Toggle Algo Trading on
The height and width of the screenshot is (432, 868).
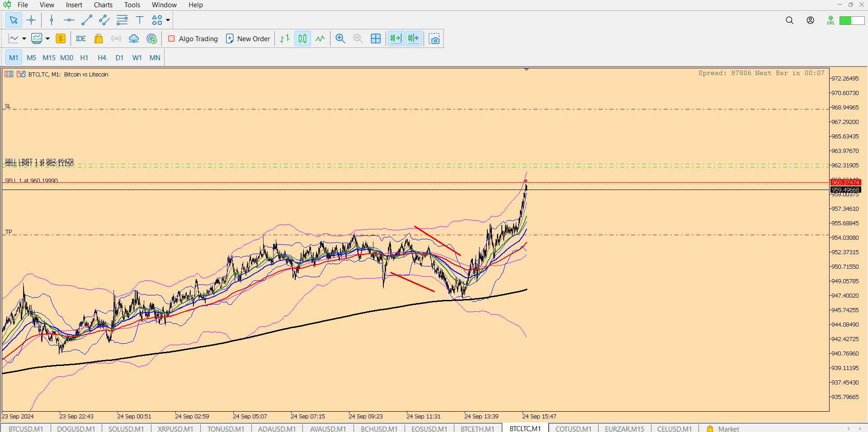[x=193, y=39]
